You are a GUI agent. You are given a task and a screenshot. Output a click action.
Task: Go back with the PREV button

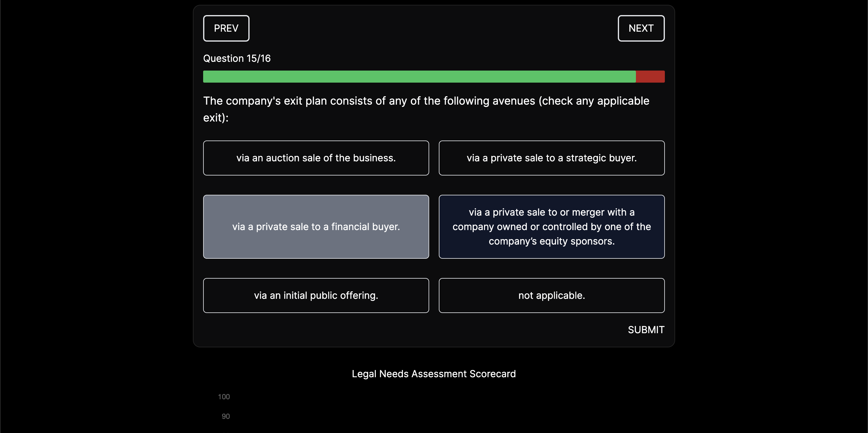point(226,28)
